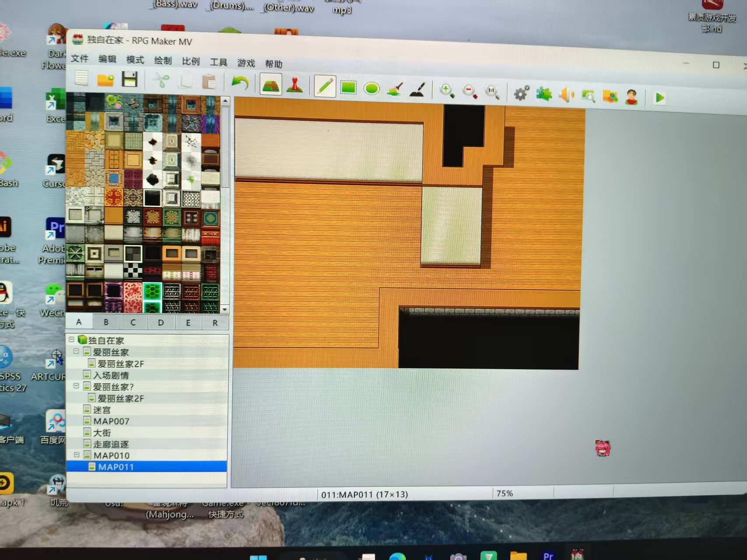Image resolution: width=747 pixels, height=560 pixels.
Task: Select the Flood Fill bucket tool
Action: point(395,88)
